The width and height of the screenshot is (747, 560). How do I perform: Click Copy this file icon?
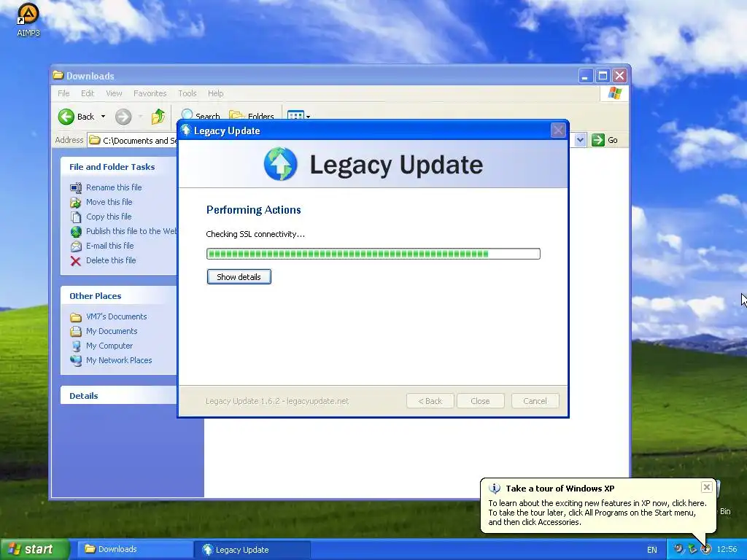pyautogui.click(x=76, y=217)
